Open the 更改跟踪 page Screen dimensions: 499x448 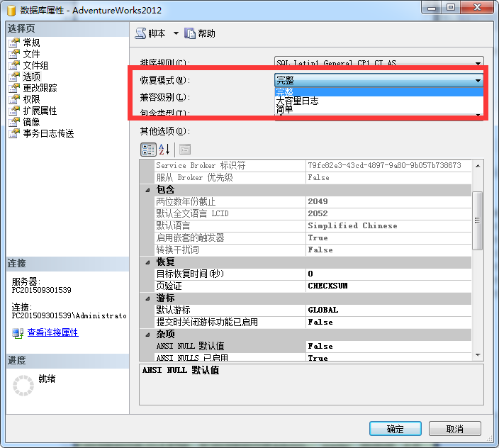pyautogui.click(x=40, y=88)
